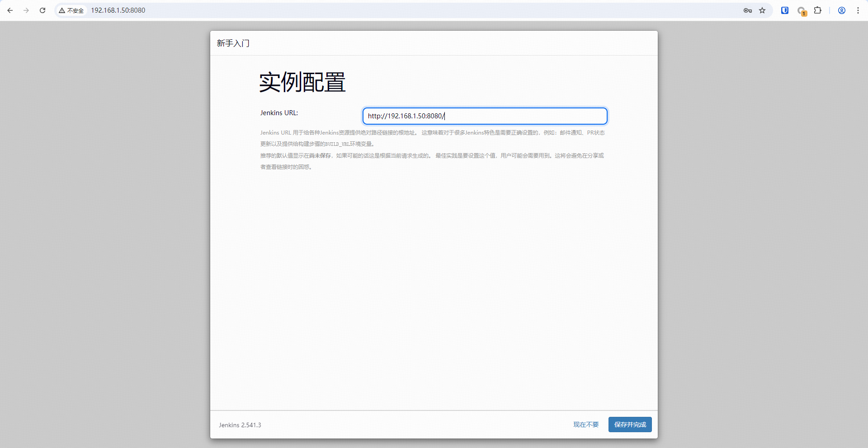Open the 不安全 site security info

coord(71,10)
